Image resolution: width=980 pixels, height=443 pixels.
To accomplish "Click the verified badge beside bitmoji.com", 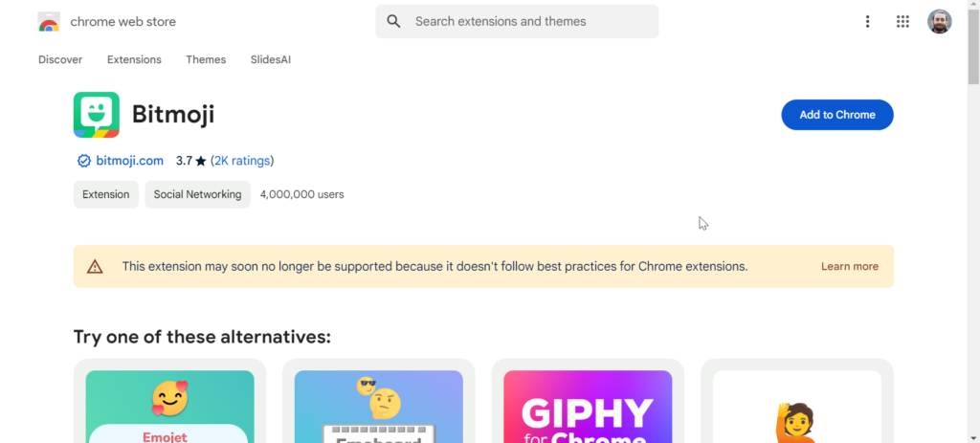I will point(84,161).
